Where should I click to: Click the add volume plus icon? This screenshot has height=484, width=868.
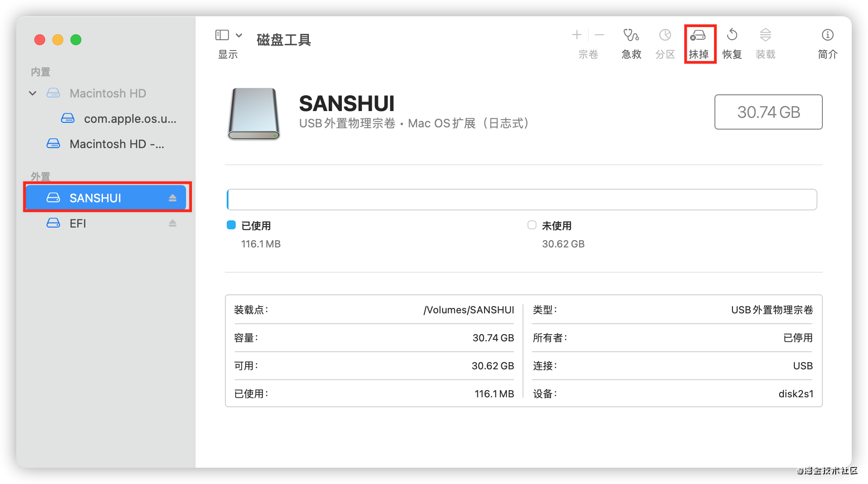point(577,35)
